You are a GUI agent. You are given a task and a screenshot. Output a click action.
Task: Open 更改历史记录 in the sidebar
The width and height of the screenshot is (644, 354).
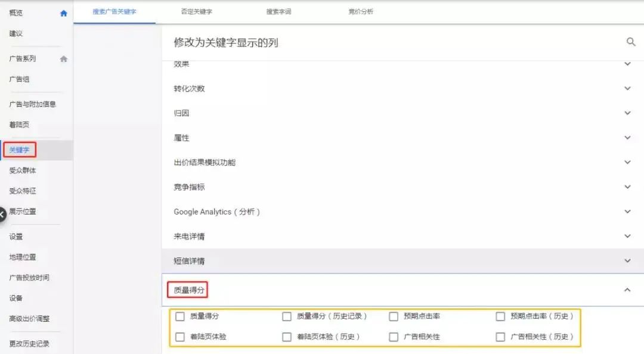tap(28, 344)
